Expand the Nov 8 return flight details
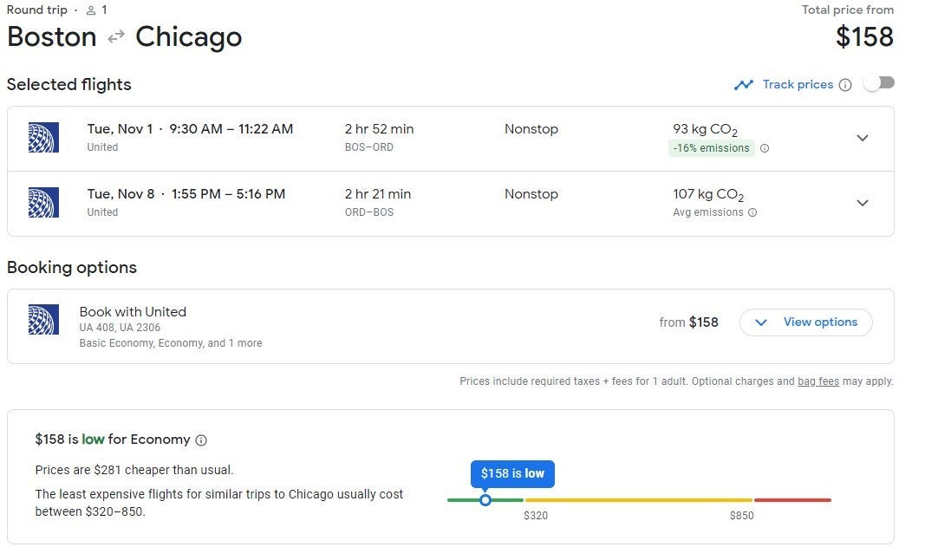Screen dimensions: 938x560 [862, 203]
